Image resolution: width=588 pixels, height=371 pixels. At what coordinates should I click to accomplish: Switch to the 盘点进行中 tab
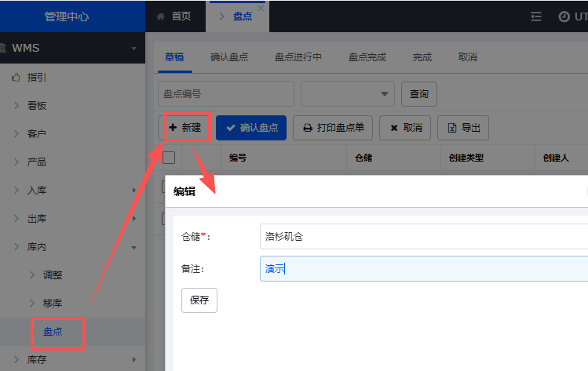point(298,57)
